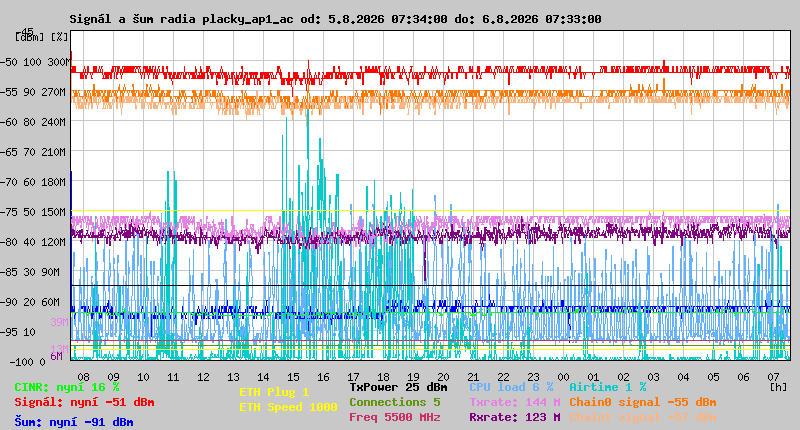Click the "21" hour label on the time axis
This screenshot has height=430, width=800.
tap(473, 377)
